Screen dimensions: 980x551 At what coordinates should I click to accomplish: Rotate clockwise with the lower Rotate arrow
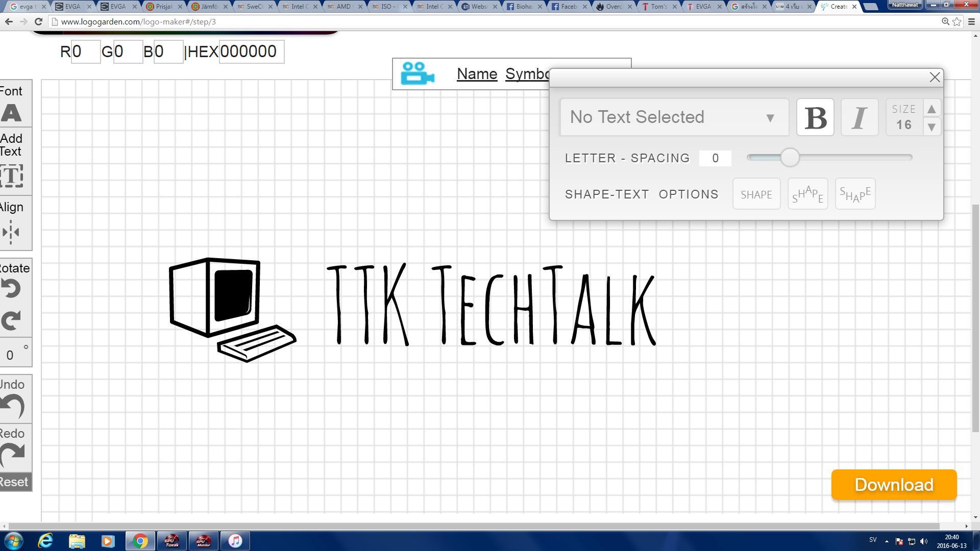pos(11,320)
